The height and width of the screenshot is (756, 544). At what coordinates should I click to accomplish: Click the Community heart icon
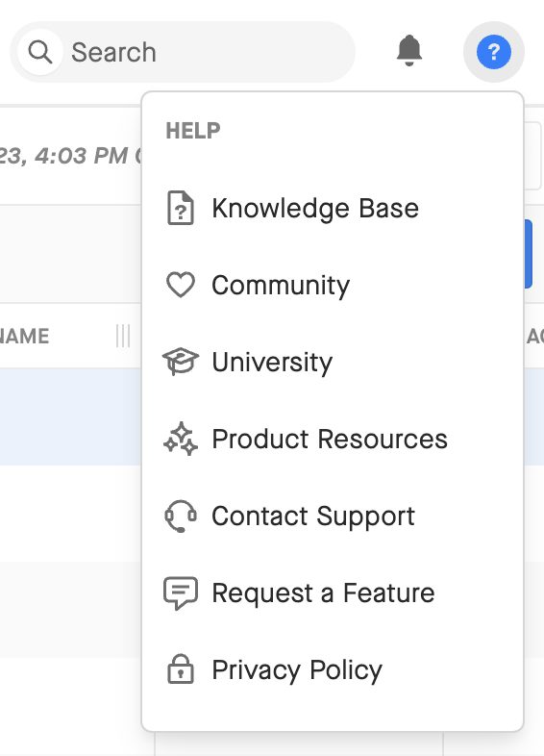coord(180,285)
